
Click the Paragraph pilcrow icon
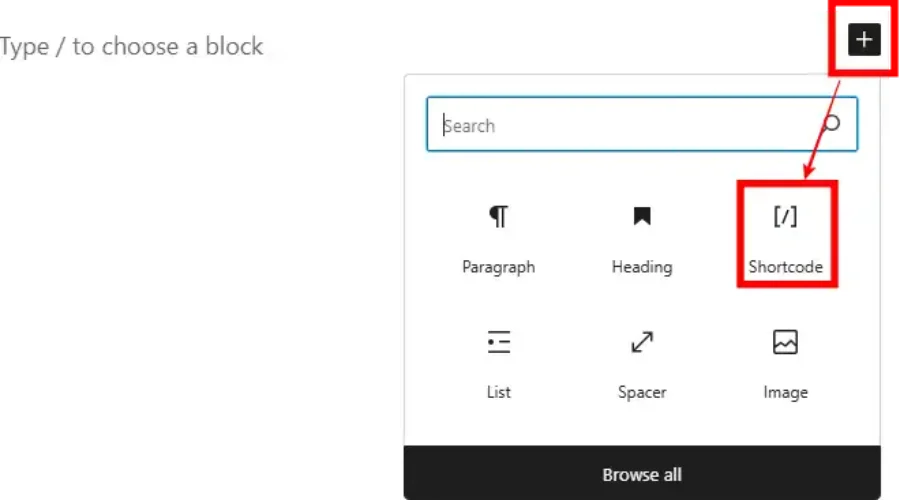coord(498,216)
